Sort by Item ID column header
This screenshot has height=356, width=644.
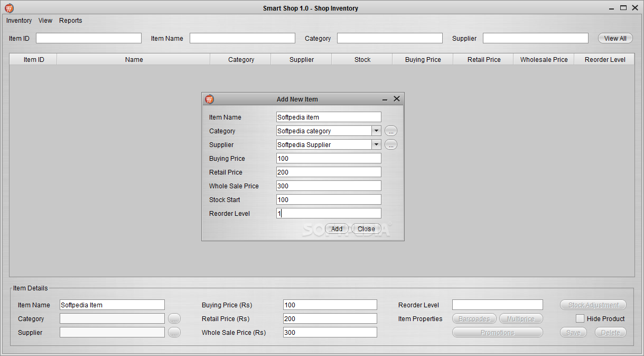coord(34,59)
